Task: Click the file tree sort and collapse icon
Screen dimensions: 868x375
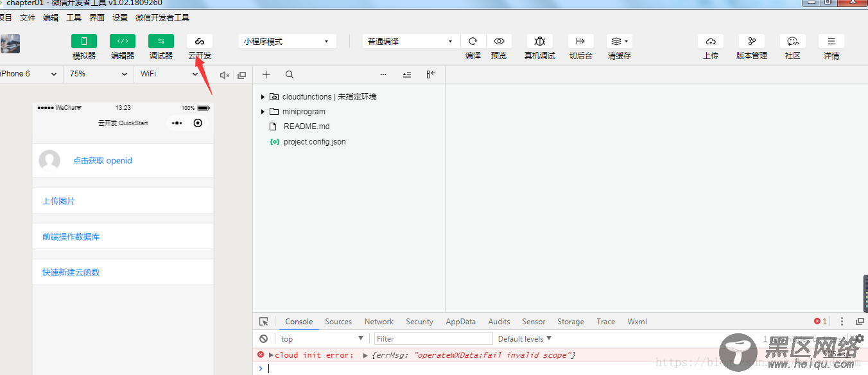Action: pos(407,74)
